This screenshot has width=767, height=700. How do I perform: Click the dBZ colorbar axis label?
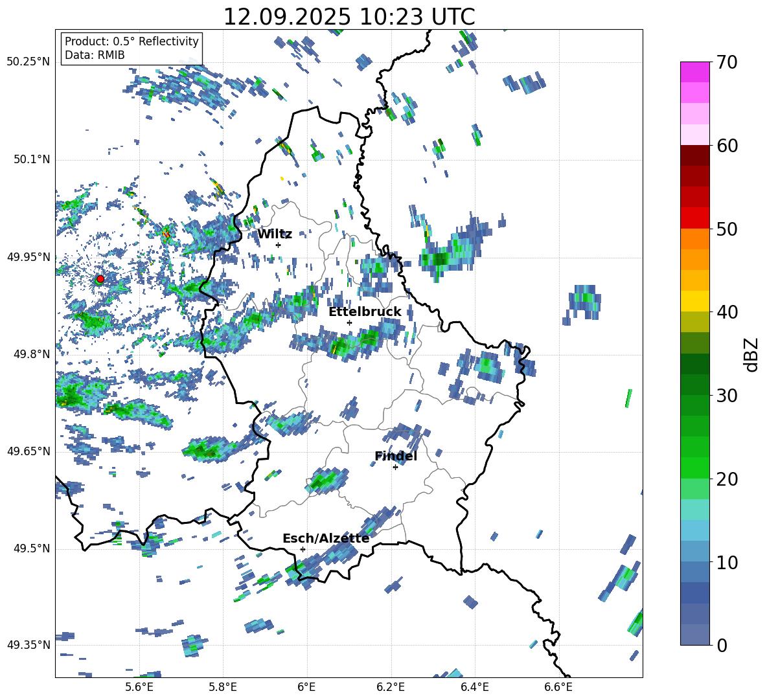pos(751,354)
